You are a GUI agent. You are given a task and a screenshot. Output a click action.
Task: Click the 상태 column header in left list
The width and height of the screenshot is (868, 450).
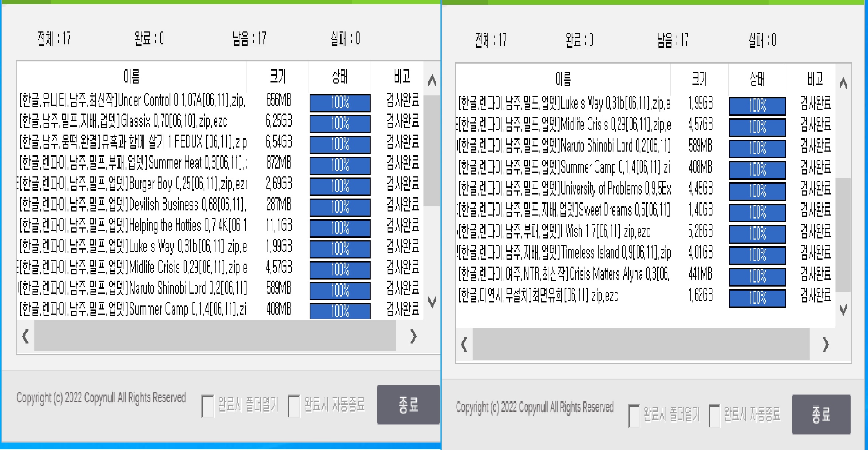(x=340, y=77)
